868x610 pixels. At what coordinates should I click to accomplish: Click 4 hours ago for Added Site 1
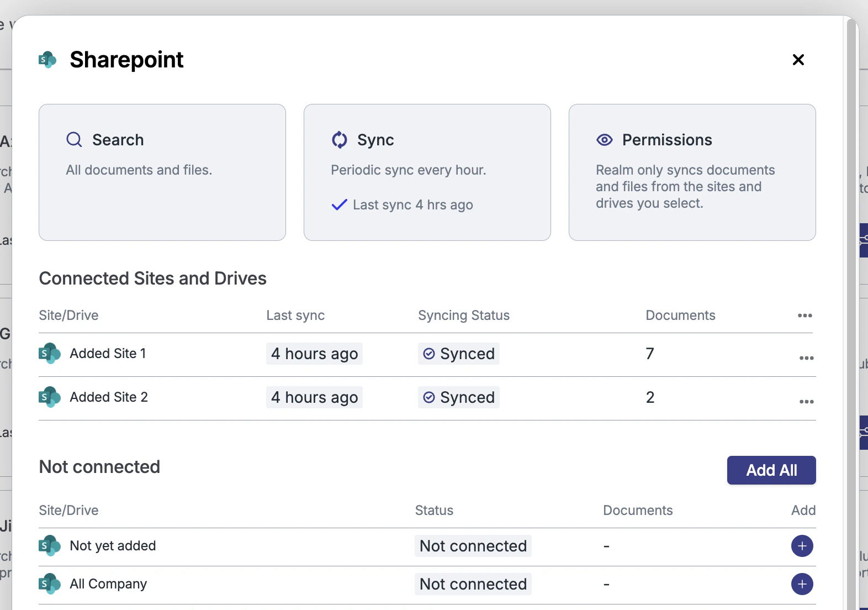[314, 354]
